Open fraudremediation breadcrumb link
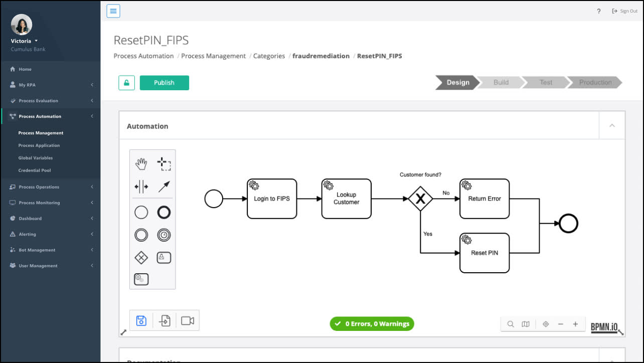The height and width of the screenshot is (363, 644). tap(321, 56)
